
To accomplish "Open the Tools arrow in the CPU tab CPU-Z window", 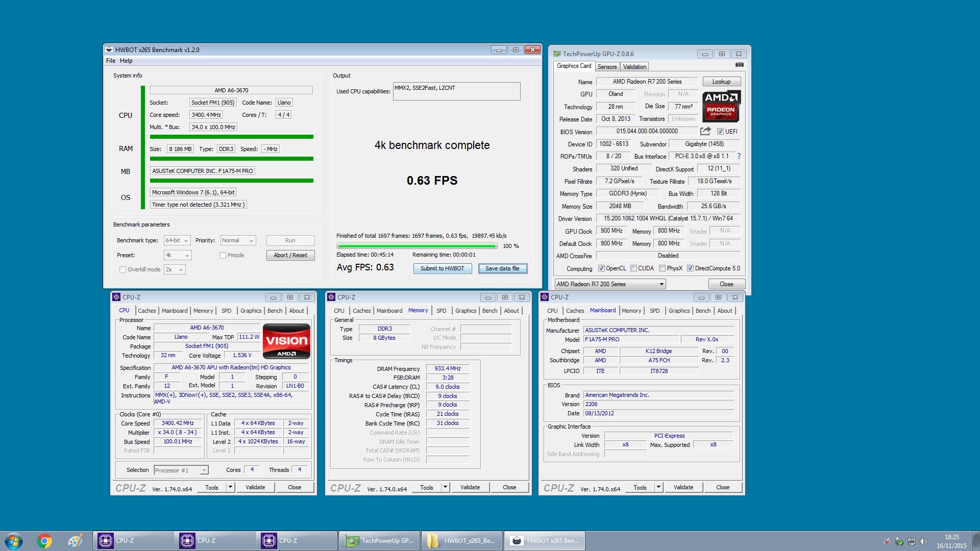I will click(230, 487).
